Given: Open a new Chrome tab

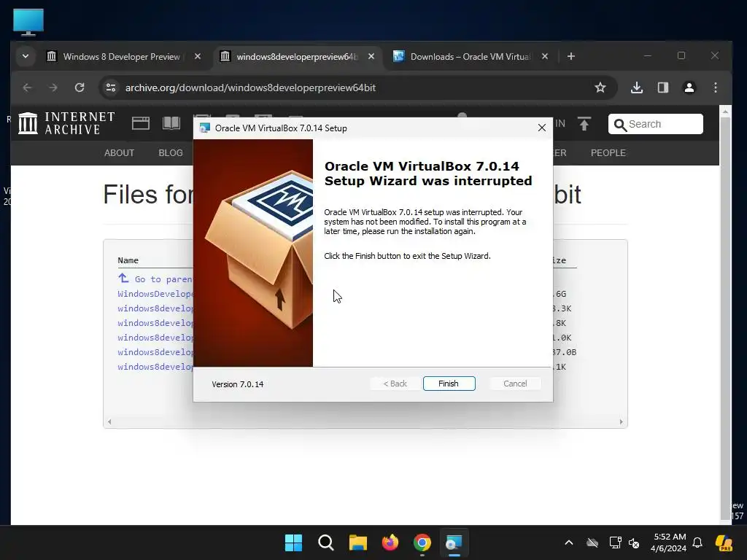Looking at the screenshot, I should tap(571, 56).
